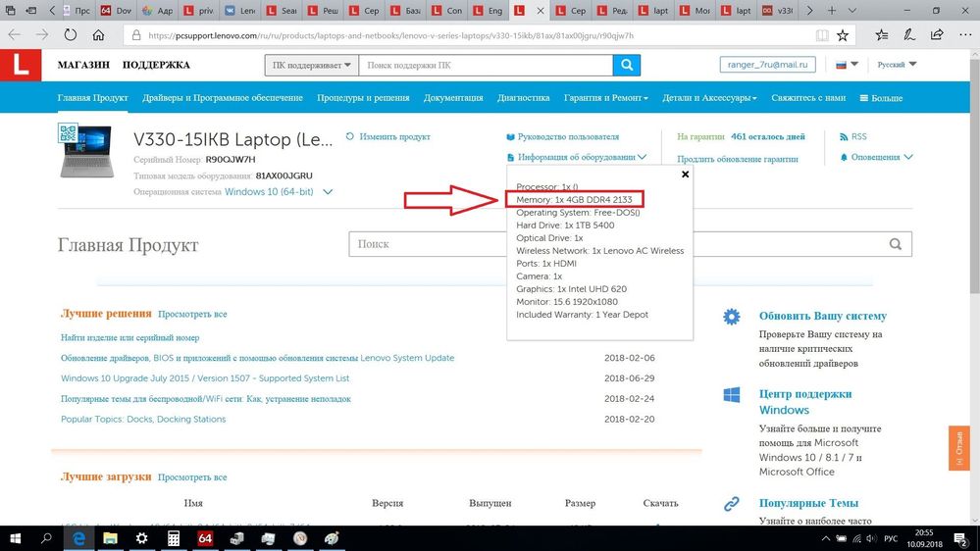Click the ranger_7ru@mail.ru account button
The height and width of the screenshot is (551, 980).
(767, 65)
